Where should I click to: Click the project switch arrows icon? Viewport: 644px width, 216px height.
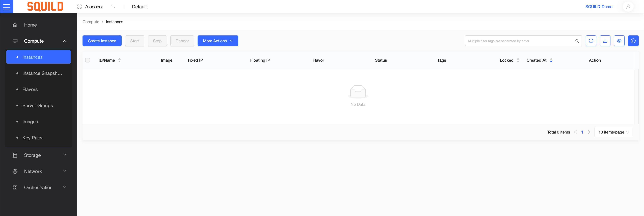(x=113, y=7)
